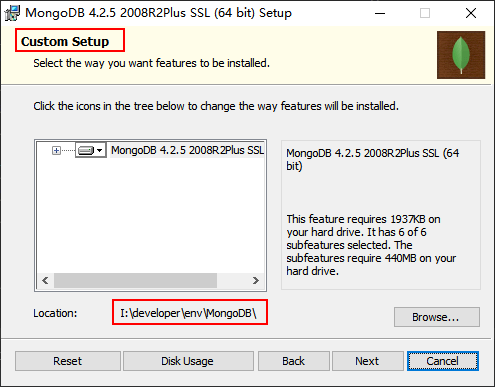Proceed with the Next button
Image resolution: width=495 pixels, height=387 pixels.
click(368, 361)
